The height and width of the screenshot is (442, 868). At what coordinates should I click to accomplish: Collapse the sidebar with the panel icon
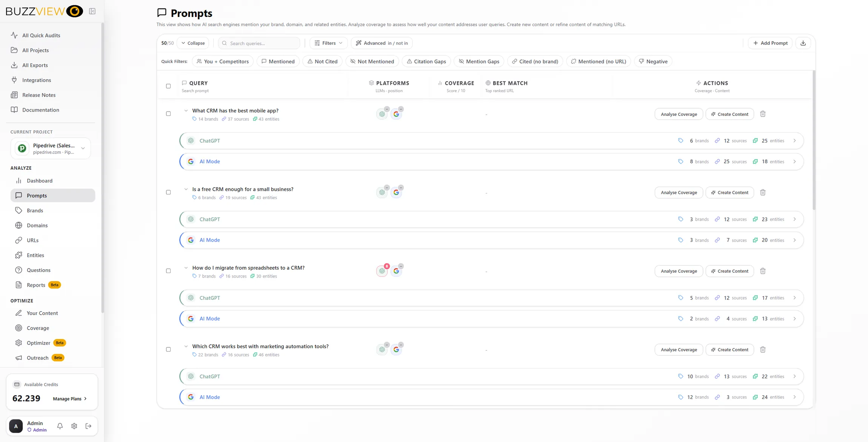pos(92,11)
